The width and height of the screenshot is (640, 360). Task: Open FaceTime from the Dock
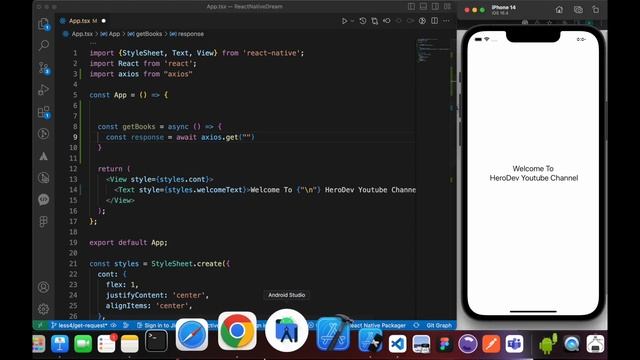click(x=83, y=344)
